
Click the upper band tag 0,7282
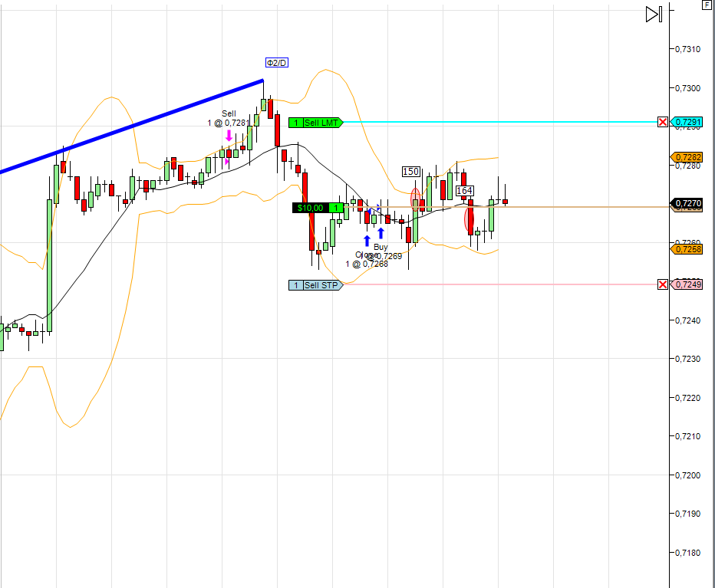[687, 157]
